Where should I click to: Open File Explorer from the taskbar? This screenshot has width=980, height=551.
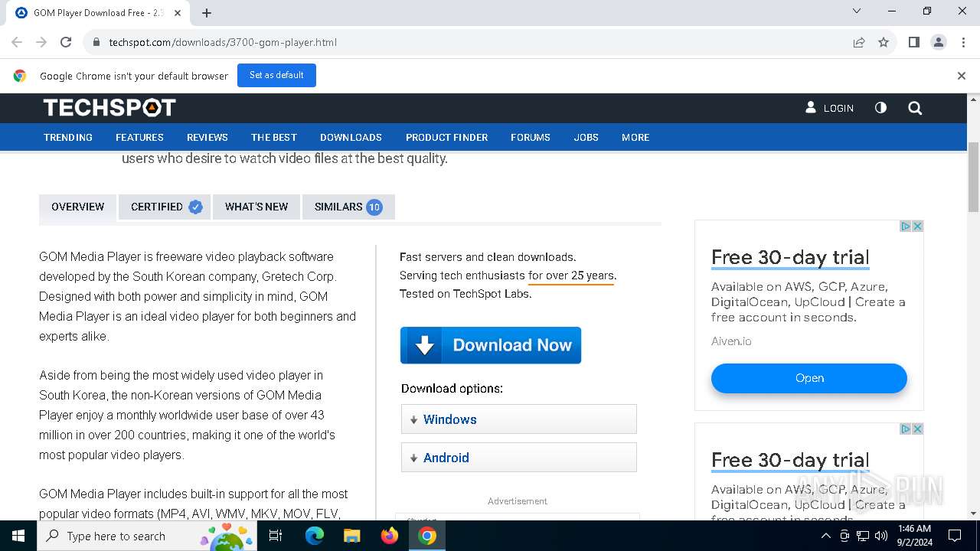coord(352,536)
